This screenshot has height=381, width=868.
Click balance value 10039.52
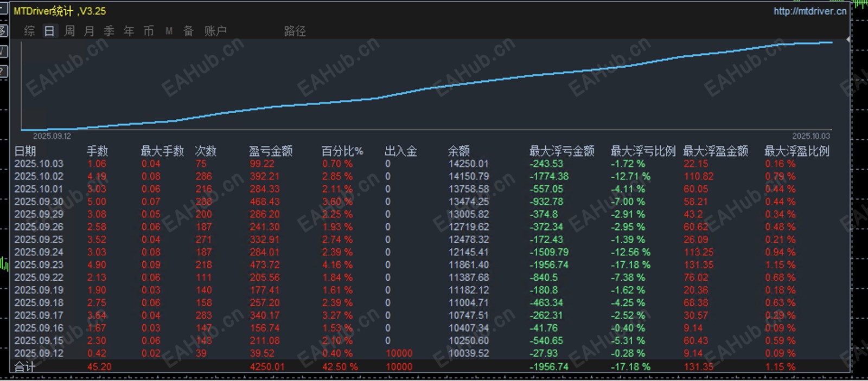coord(469,353)
